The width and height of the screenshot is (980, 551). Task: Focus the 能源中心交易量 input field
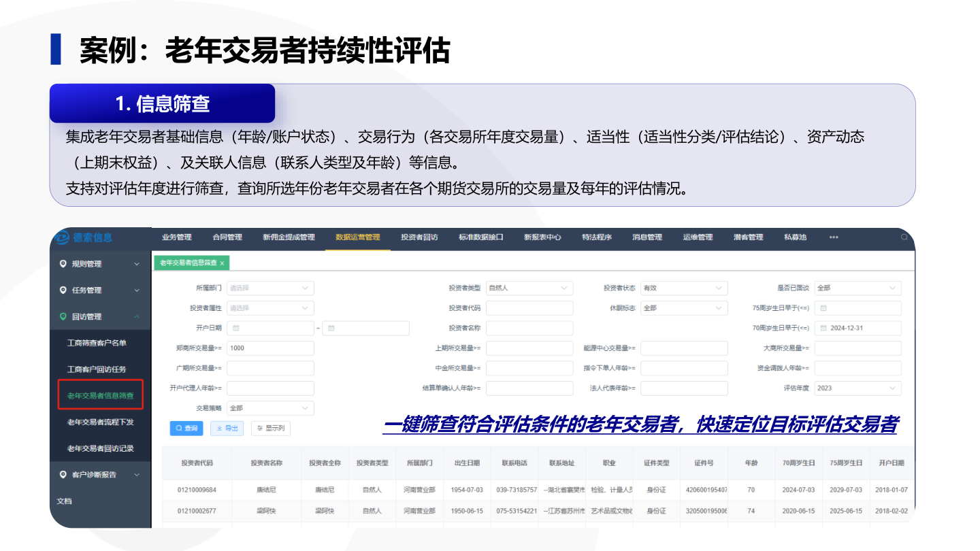pyautogui.click(x=684, y=348)
